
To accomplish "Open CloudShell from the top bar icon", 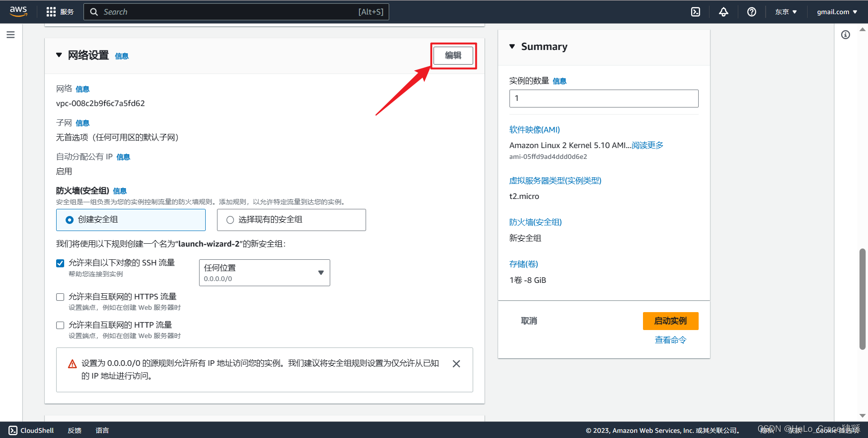I will (x=695, y=12).
